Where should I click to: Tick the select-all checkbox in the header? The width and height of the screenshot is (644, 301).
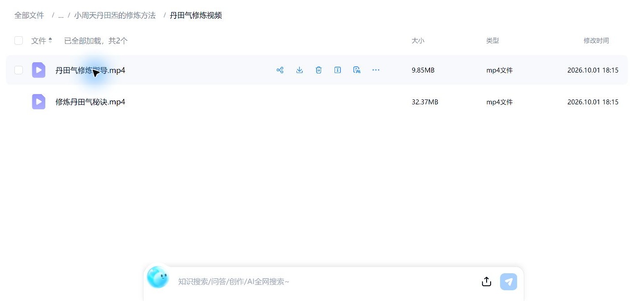point(18,41)
